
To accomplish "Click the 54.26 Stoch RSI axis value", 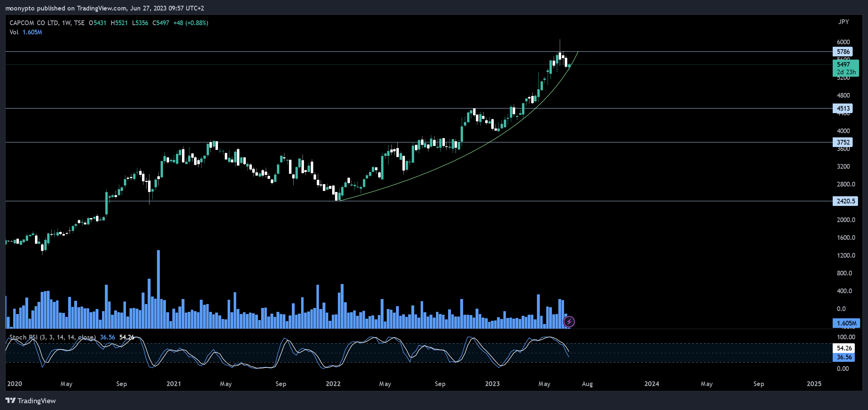I will (844, 348).
